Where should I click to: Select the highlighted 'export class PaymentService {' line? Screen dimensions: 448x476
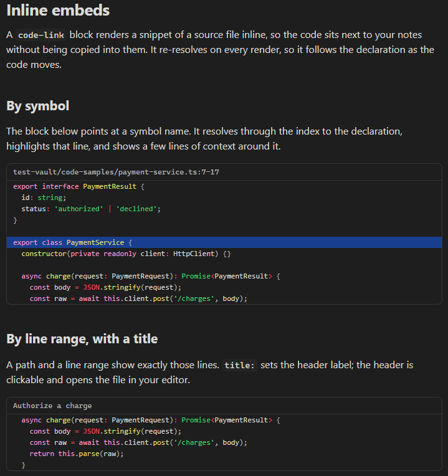[224, 242]
